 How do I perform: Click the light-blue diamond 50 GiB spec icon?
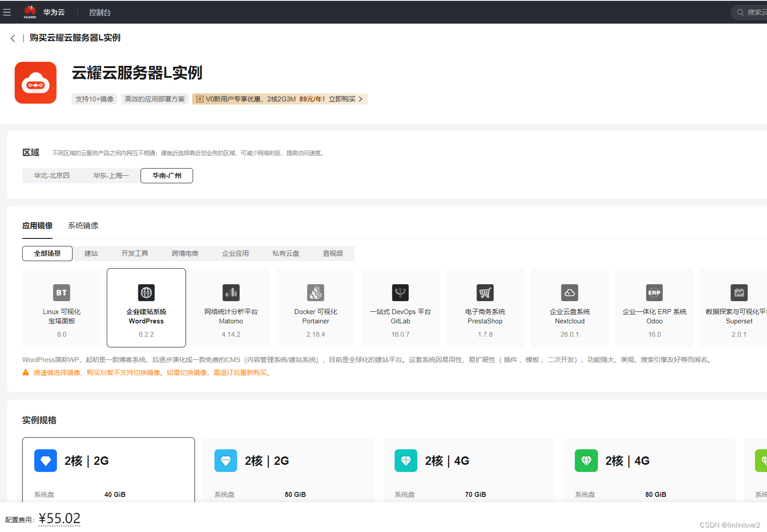(x=226, y=461)
